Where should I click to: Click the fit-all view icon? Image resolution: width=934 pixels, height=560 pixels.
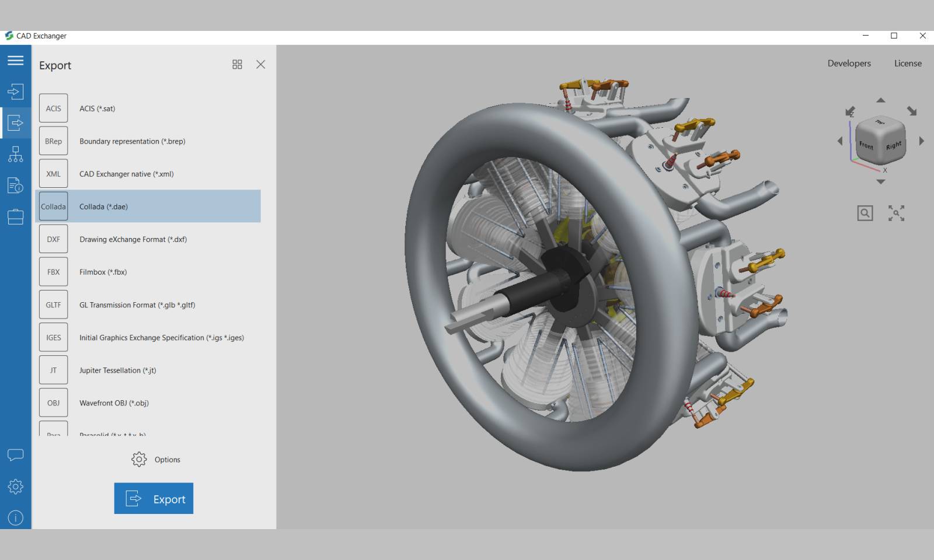tap(897, 213)
